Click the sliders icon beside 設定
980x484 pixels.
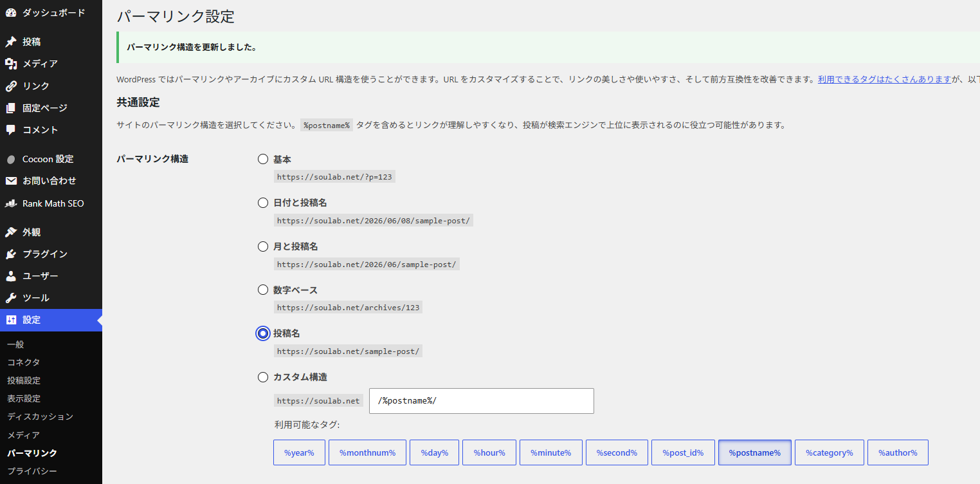[x=11, y=320]
